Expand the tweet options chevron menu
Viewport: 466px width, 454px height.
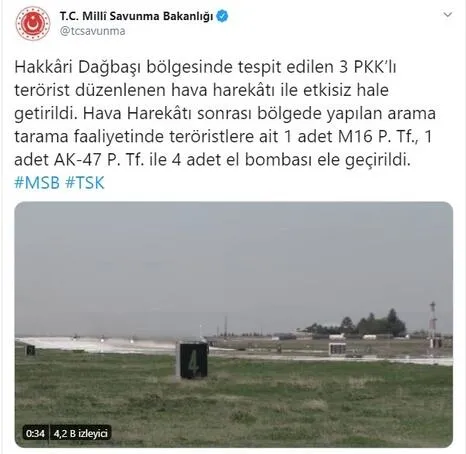pos(447,15)
